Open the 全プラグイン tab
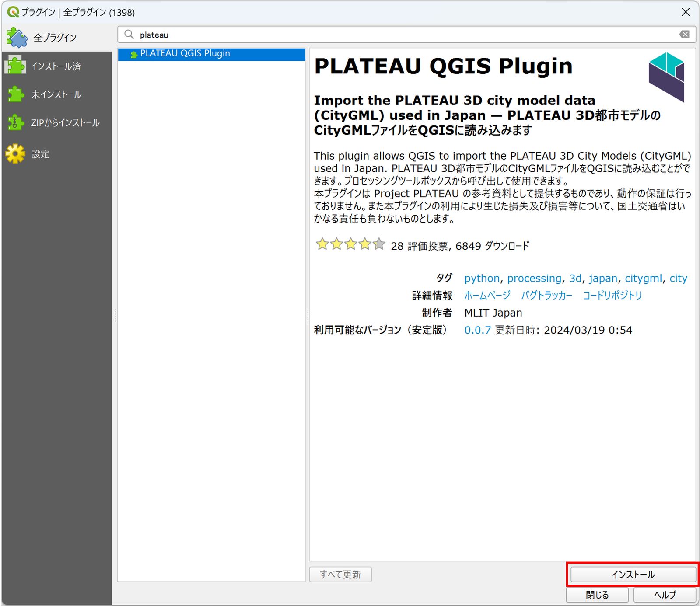The height and width of the screenshot is (606, 700). click(x=56, y=38)
